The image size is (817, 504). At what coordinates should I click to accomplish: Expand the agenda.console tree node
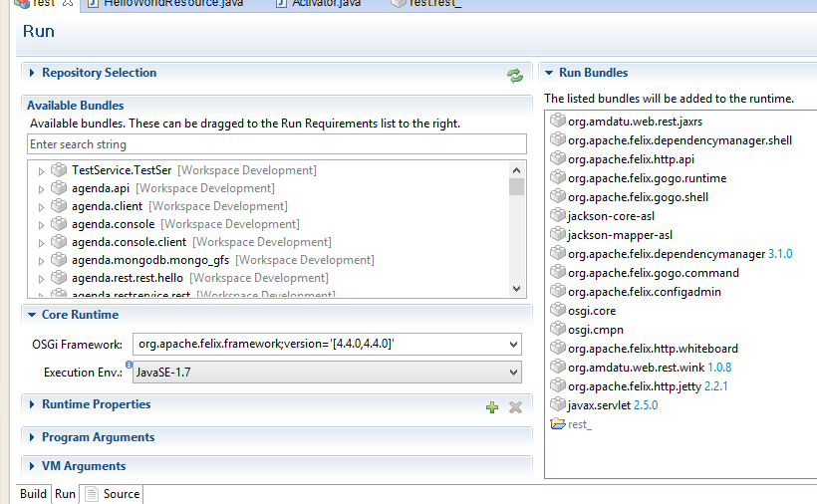[41, 225]
